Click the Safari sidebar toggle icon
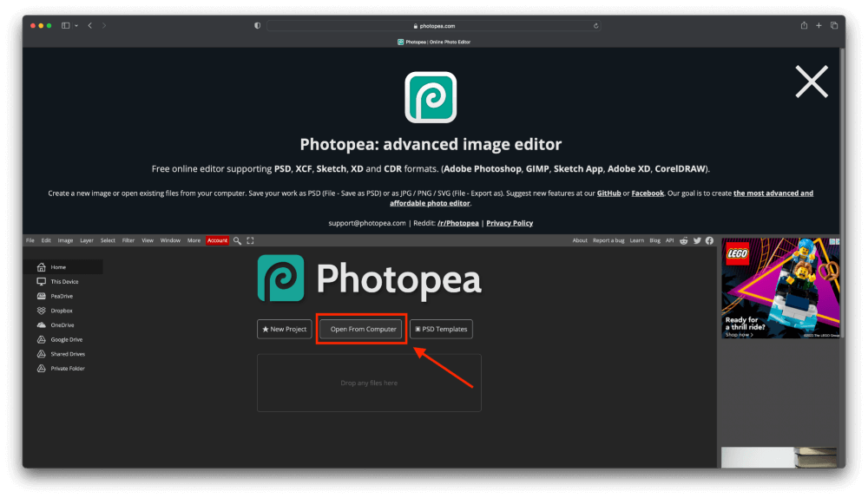The height and width of the screenshot is (498, 868). [65, 25]
